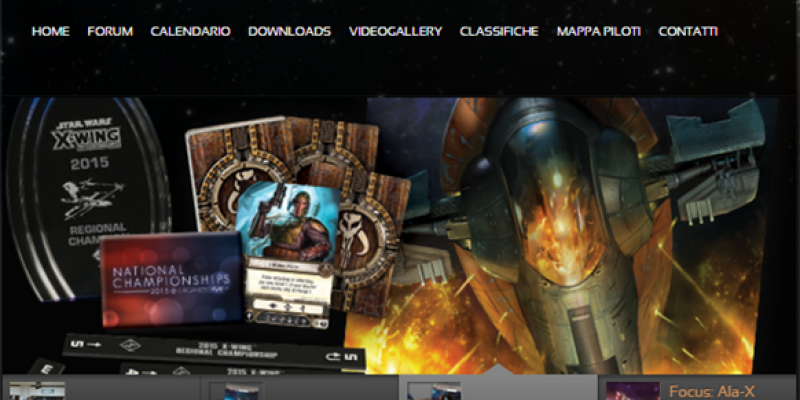This screenshot has width=800, height=400.
Task: Select the active slide thumbnail below the pointer
Action: 434,391
